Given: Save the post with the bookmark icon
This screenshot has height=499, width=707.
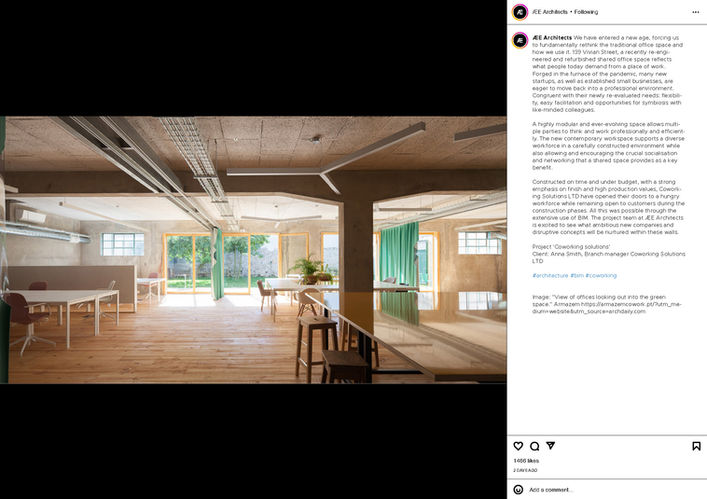Looking at the screenshot, I should 696,446.
